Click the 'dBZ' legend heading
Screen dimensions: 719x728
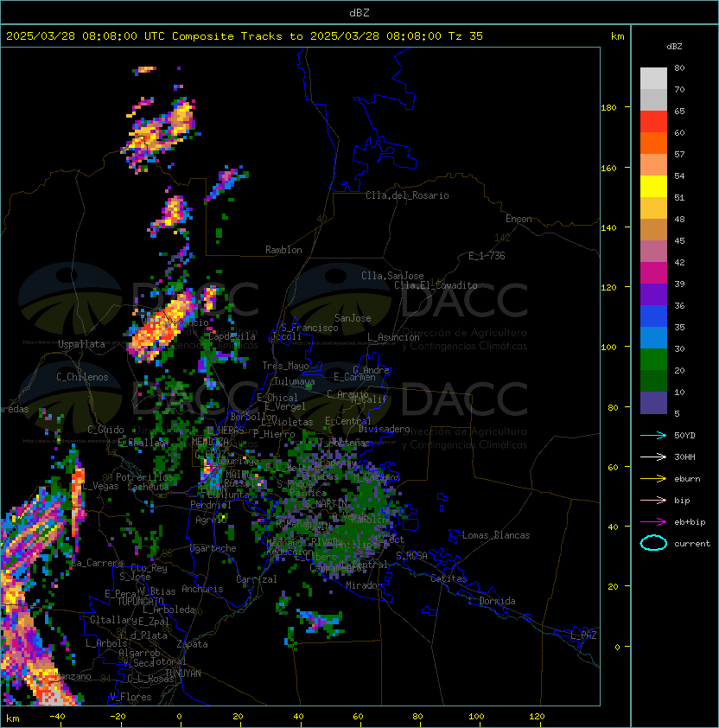(674, 47)
